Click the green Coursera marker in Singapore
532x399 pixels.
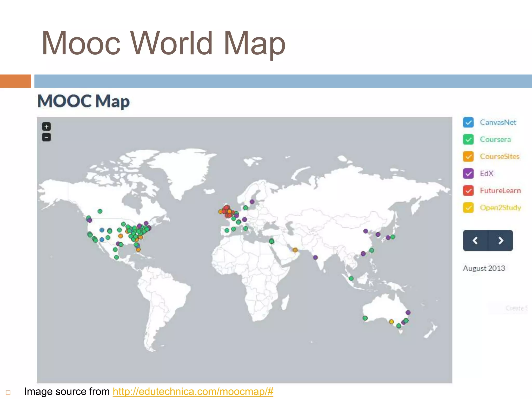(x=351, y=278)
